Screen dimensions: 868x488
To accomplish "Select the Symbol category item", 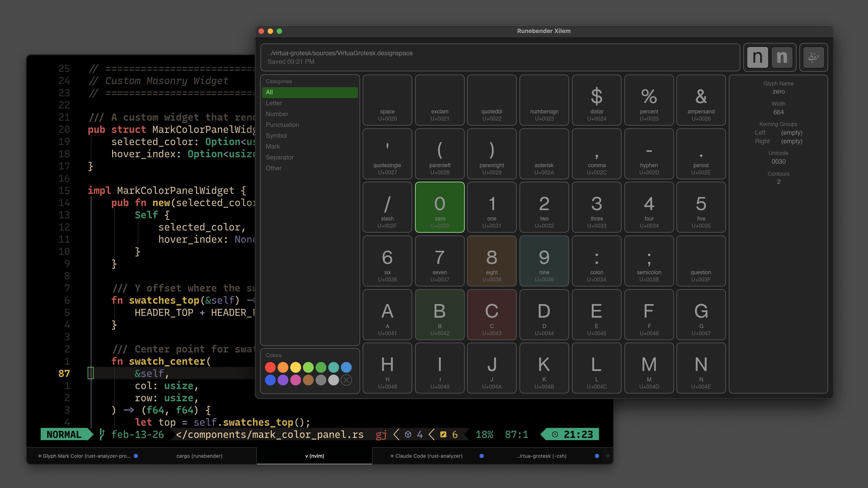I will pyautogui.click(x=276, y=135).
